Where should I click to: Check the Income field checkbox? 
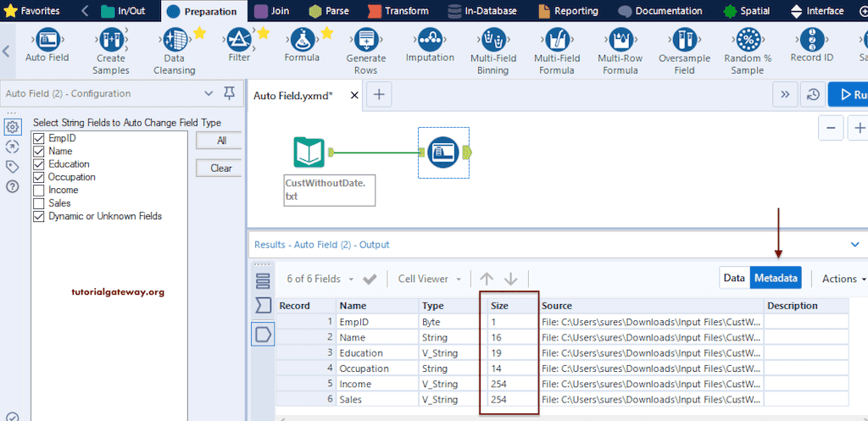click(39, 190)
